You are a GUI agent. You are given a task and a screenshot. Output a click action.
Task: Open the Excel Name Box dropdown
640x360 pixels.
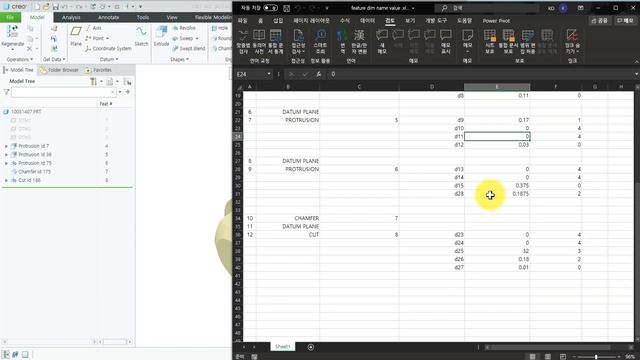tap(269, 74)
